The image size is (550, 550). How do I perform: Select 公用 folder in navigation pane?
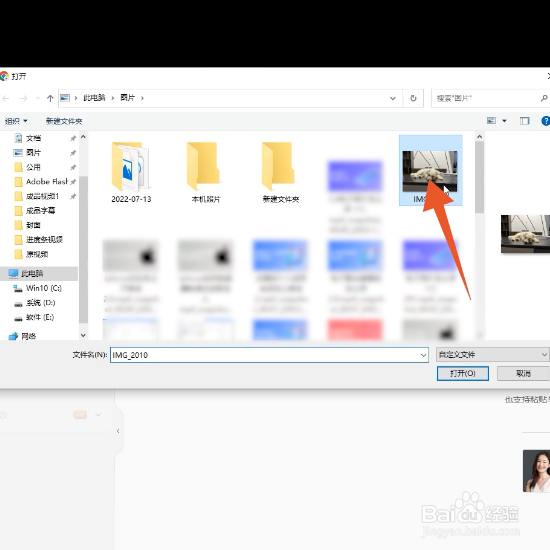tap(33, 167)
